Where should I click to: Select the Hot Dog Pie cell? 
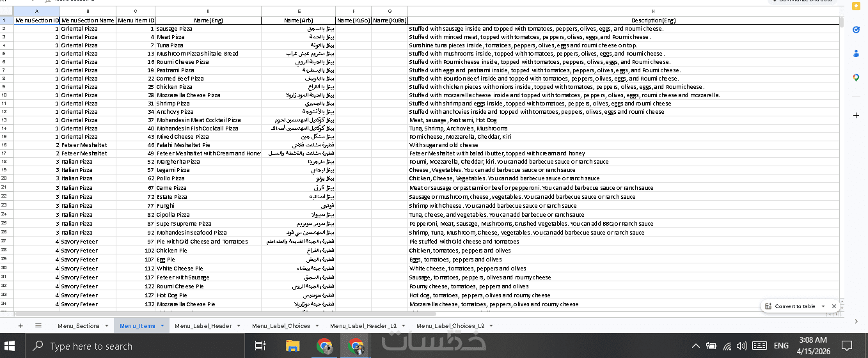click(209, 295)
